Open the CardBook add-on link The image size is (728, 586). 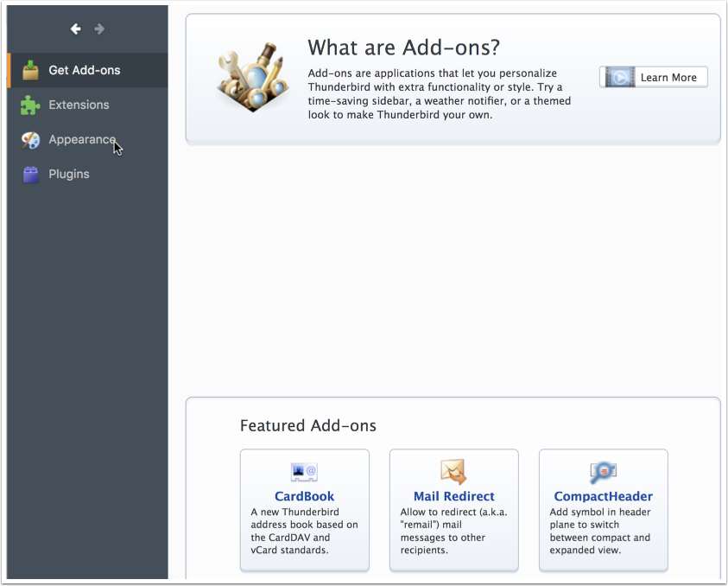click(304, 496)
